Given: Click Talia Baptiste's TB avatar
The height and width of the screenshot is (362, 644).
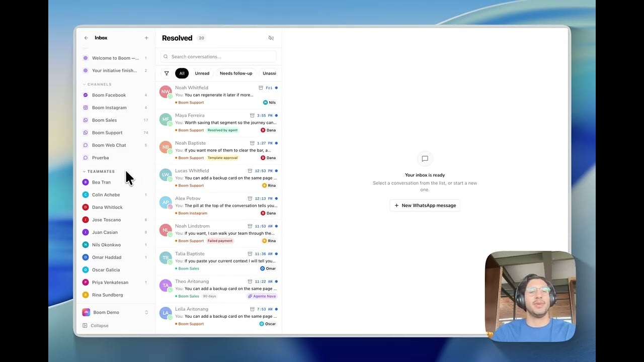Looking at the screenshot, I should 166,257.
